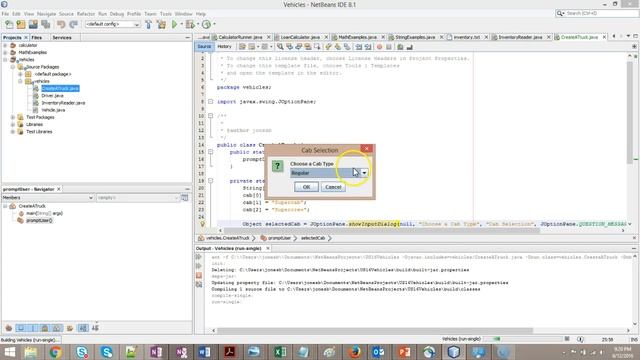
Task: Switch to the Services tab
Action: (62, 38)
